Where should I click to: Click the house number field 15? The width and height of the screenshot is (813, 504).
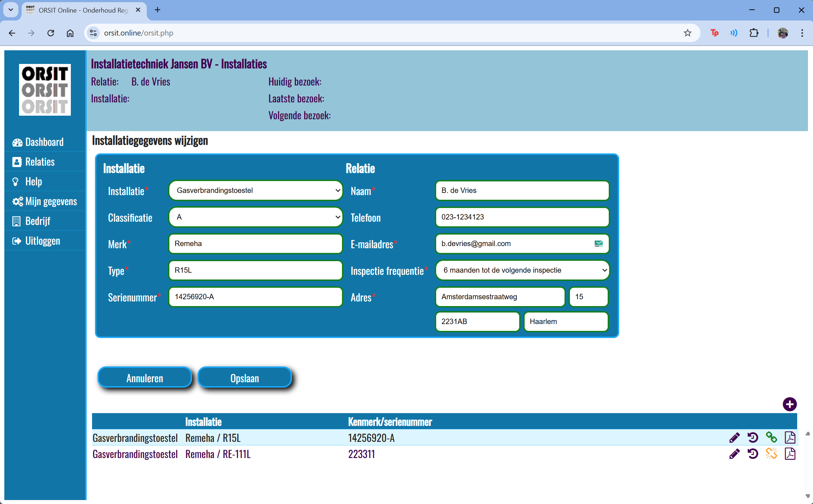[x=589, y=297]
